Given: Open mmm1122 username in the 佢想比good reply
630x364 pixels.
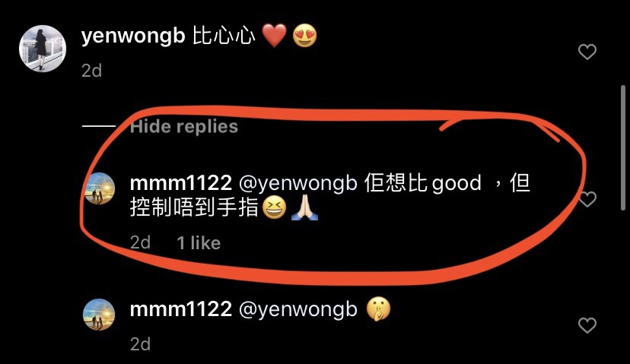Looking at the screenshot, I should point(181,183).
